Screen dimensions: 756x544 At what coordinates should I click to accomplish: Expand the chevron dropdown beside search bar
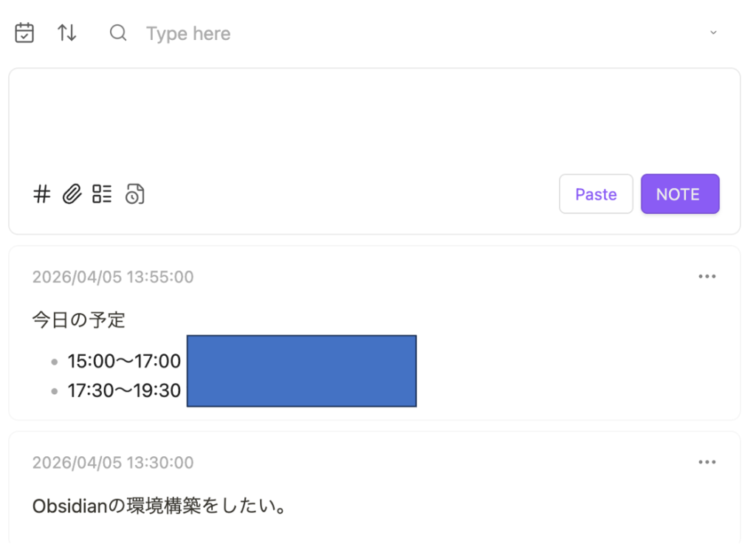click(713, 33)
